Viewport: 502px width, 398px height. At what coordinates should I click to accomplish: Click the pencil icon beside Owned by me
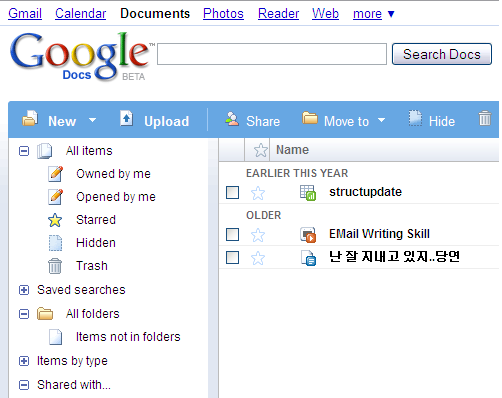[56, 174]
